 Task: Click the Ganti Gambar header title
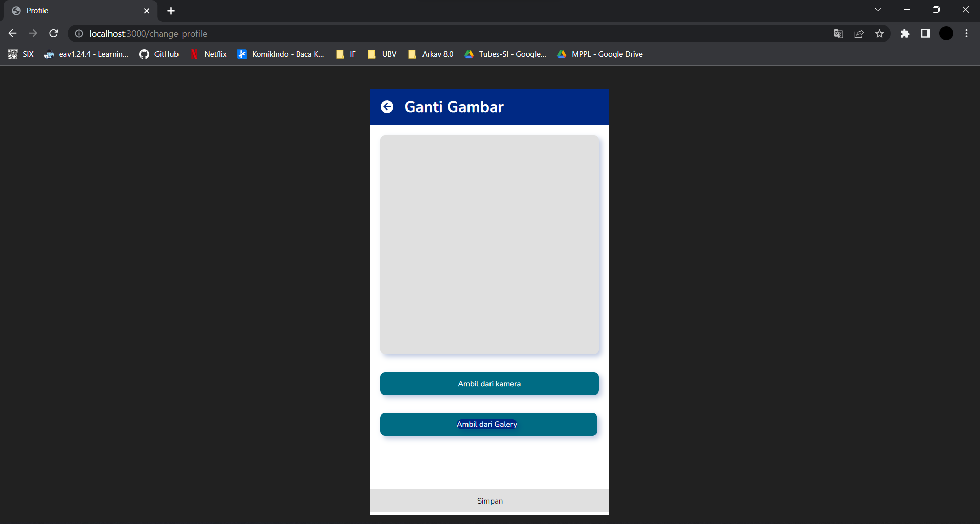(x=454, y=106)
